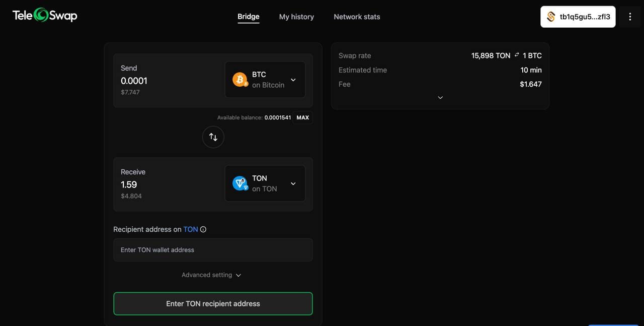Click the orange Bitcoin coin icon

[240, 80]
